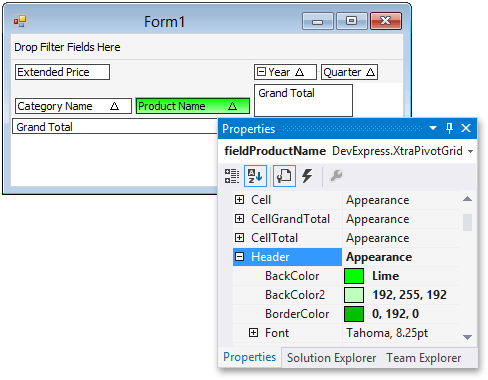
Task: Click the row Grand Total cell
Action: (x=115, y=126)
